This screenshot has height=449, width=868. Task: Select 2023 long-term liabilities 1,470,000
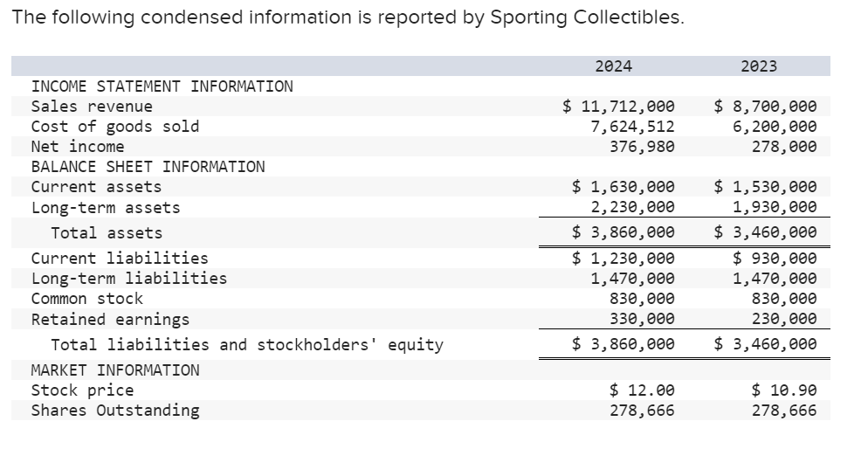pos(775,279)
